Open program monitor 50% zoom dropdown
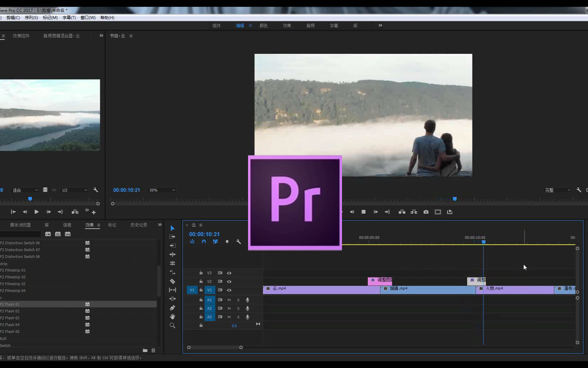The width and height of the screenshot is (588, 368). [x=162, y=190]
